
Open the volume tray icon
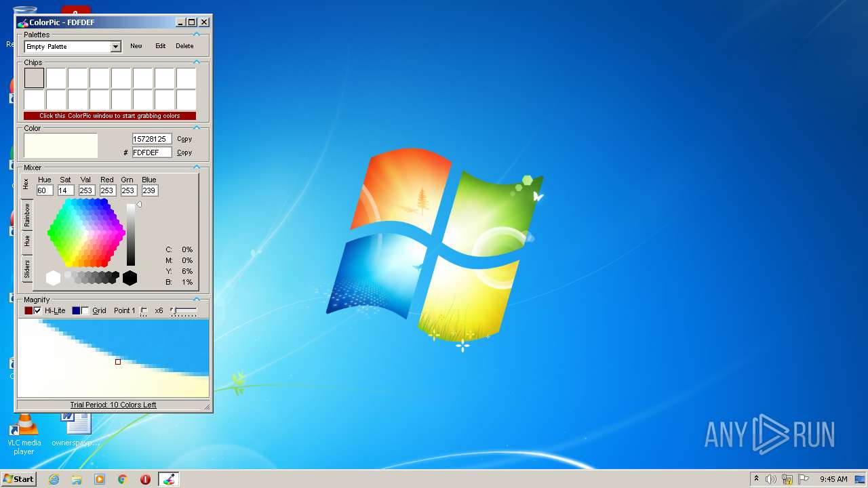771,479
